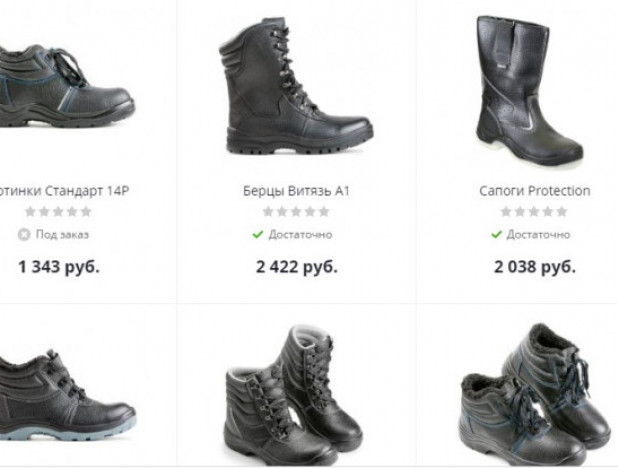Click the 2 422 руб. price

(x=296, y=267)
